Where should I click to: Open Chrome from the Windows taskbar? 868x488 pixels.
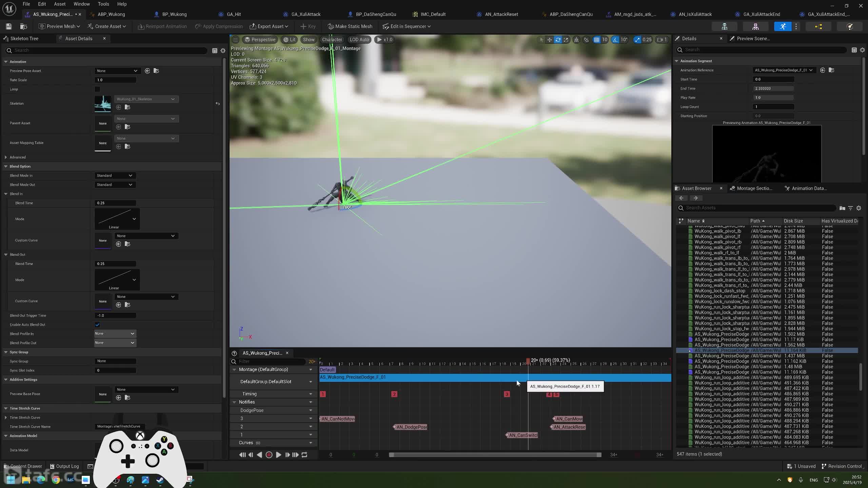56,480
